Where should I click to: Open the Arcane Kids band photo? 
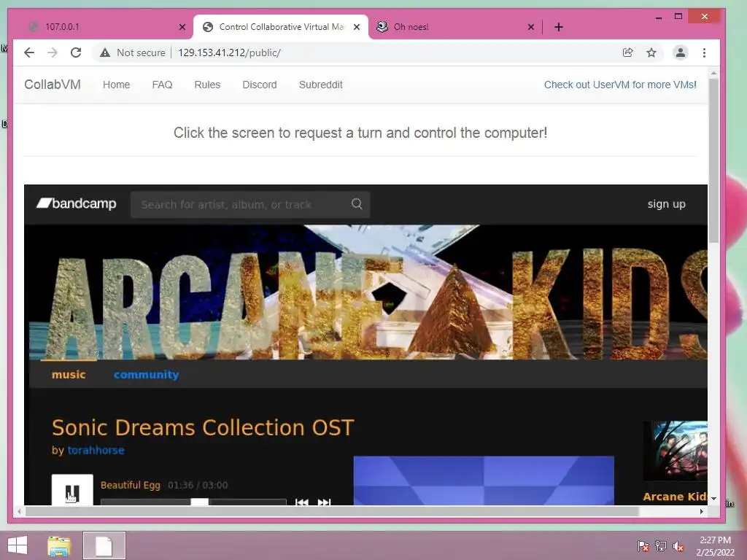(x=676, y=451)
